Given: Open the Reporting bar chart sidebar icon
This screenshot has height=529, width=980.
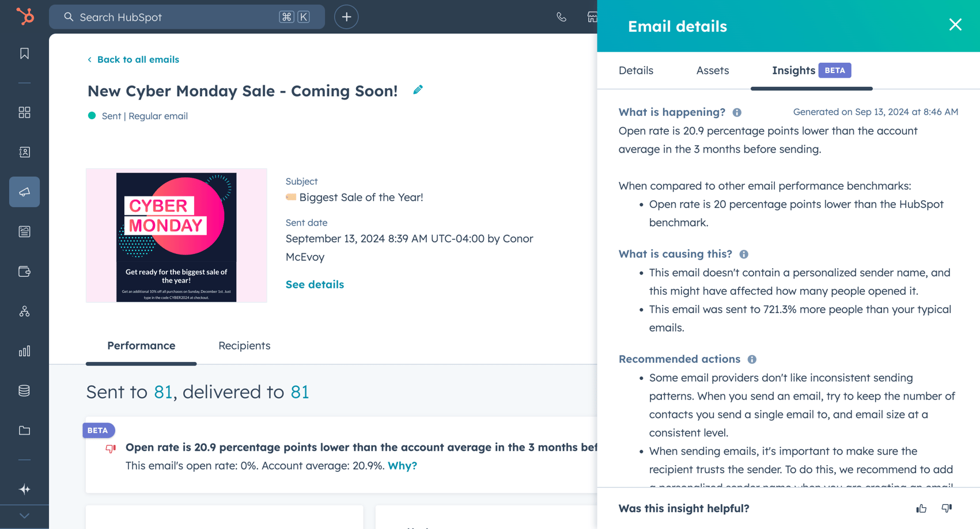Looking at the screenshot, I should [x=24, y=351].
